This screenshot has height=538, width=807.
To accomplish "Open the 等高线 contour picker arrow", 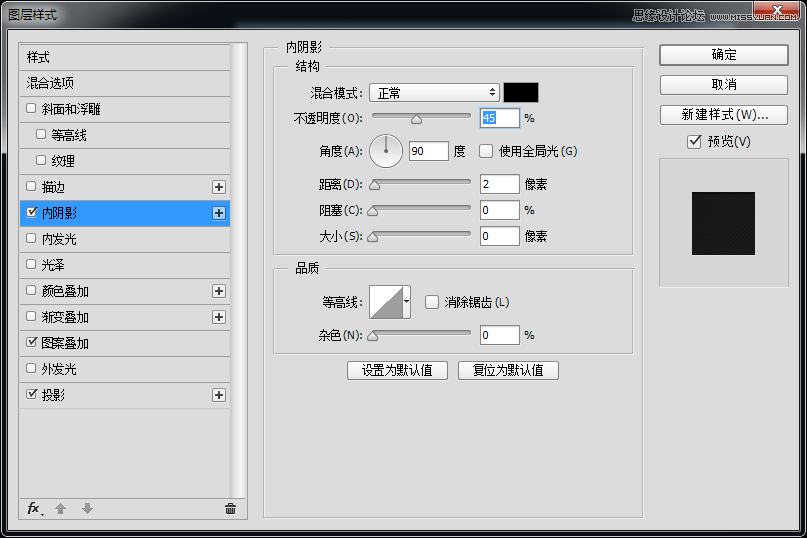I will [407, 302].
